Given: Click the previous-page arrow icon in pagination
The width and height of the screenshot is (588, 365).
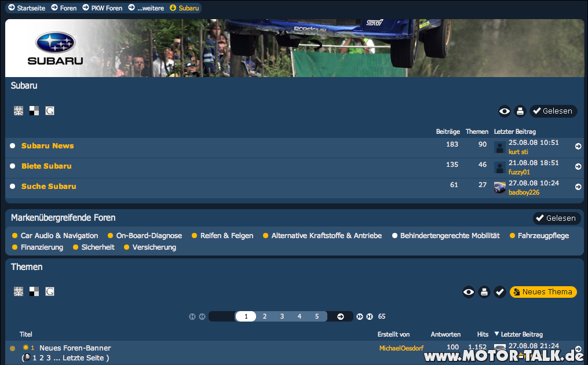Looking at the screenshot, I should pyautogui.click(x=202, y=316).
